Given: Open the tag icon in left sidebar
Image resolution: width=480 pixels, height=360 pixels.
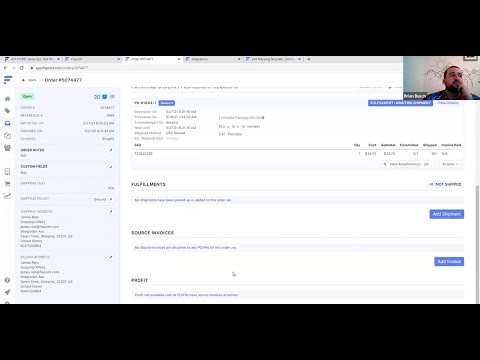Looking at the screenshot, I should pyautogui.click(x=7, y=111).
